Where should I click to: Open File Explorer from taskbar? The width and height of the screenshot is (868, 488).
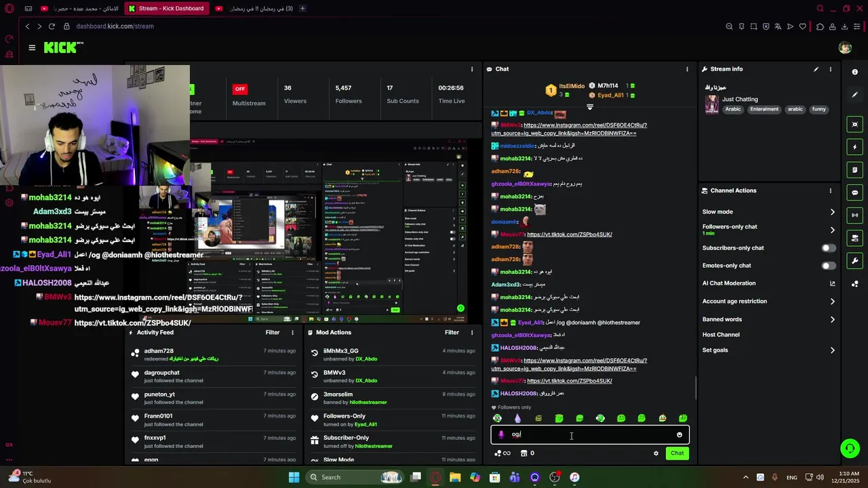(x=455, y=477)
